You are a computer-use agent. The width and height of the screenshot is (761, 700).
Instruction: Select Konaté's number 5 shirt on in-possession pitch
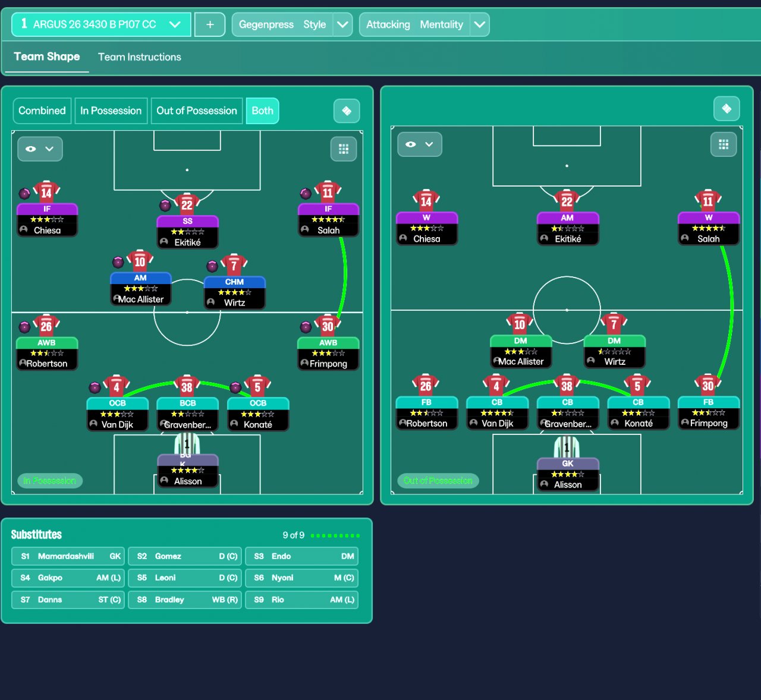coord(257,386)
